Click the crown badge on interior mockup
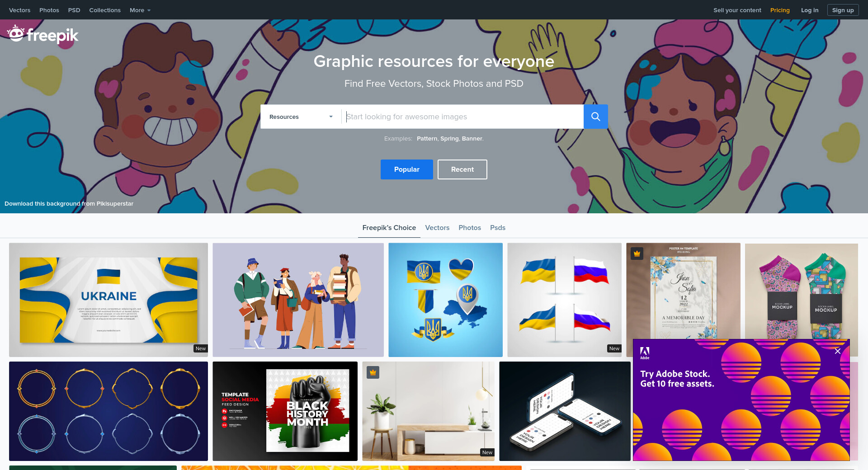868x470 pixels. click(373, 372)
